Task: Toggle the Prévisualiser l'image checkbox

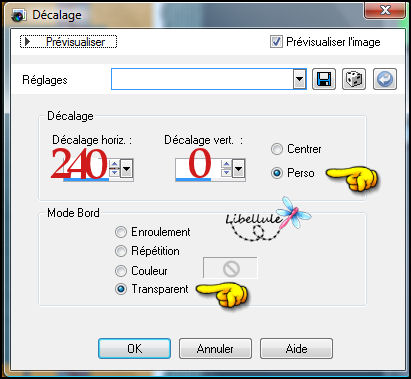Action: pos(276,42)
